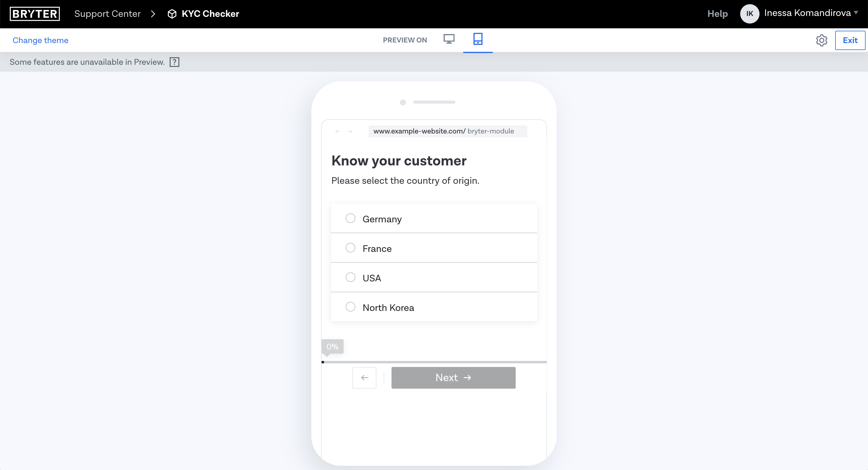The image size is (868, 470).
Task: Open the Help menu
Action: click(717, 14)
